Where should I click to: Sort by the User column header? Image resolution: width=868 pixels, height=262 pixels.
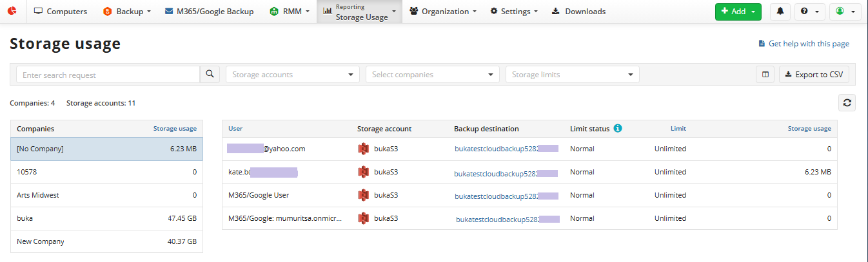click(235, 129)
